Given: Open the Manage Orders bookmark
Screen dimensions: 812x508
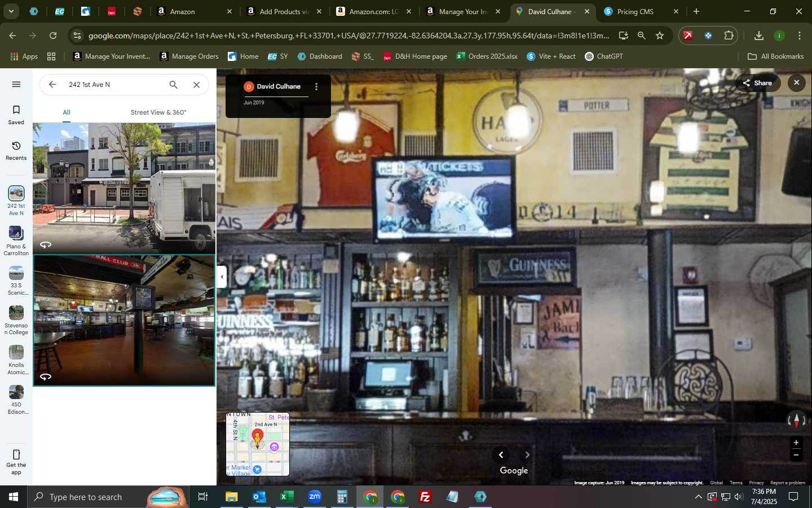Looking at the screenshot, I should 189,56.
